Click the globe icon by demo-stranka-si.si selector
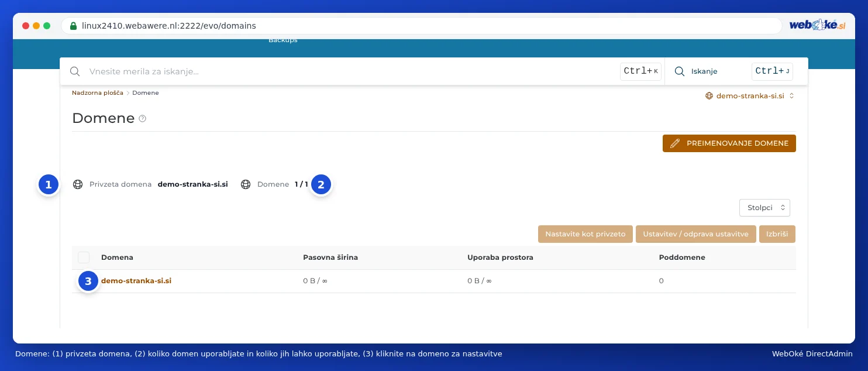 pos(709,95)
